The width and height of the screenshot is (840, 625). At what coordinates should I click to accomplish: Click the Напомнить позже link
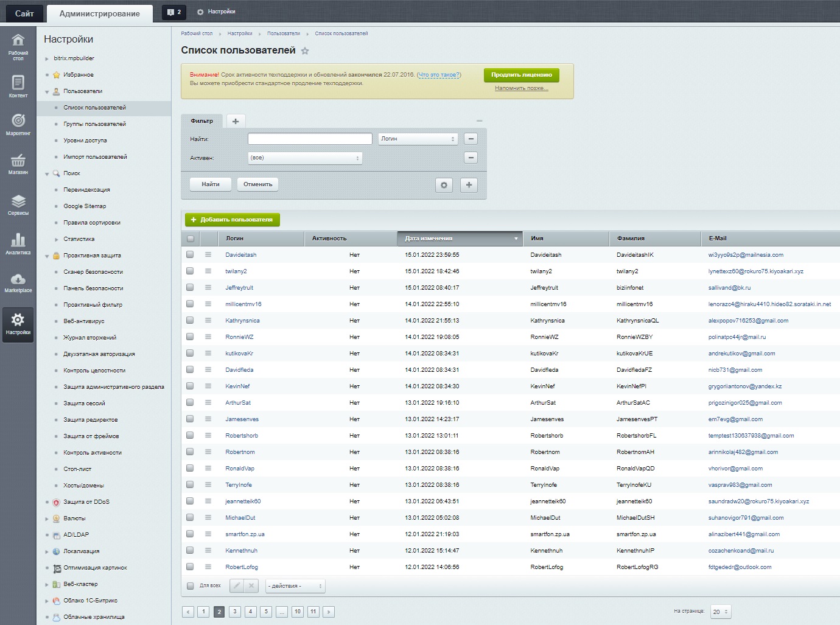pos(522,88)
